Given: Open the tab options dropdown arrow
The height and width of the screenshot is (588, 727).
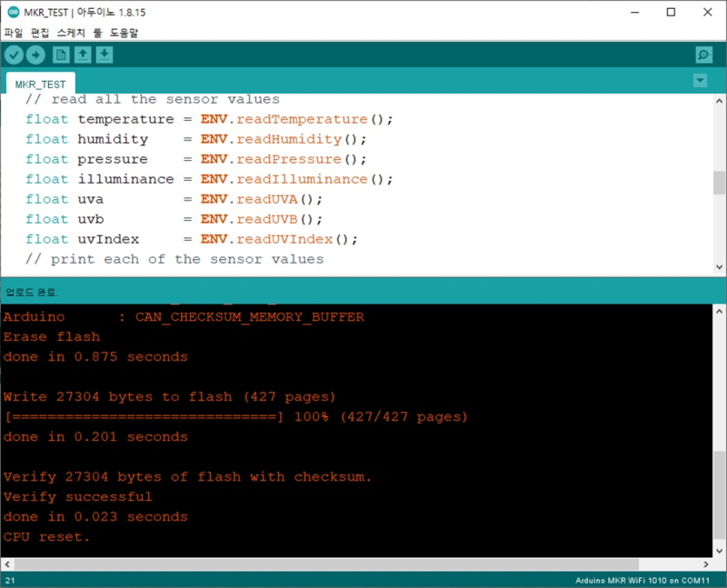Looking at the screenshot, I should point(700,81).
